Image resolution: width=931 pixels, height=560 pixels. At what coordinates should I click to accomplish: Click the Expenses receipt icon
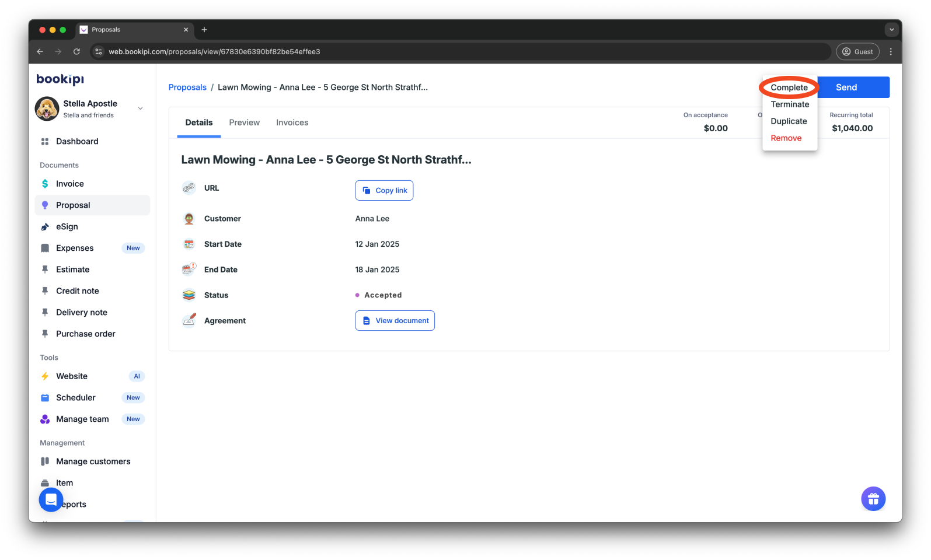[45, 248]
